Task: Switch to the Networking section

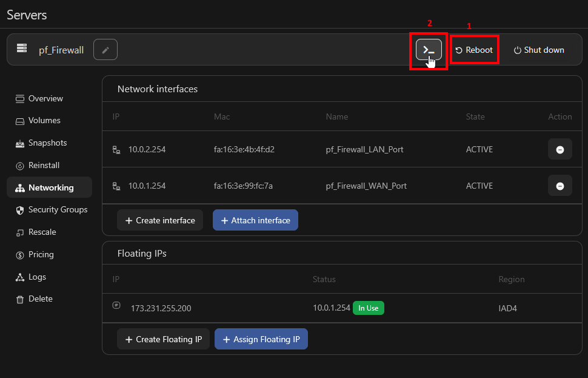Action: (x=48, y=187)
